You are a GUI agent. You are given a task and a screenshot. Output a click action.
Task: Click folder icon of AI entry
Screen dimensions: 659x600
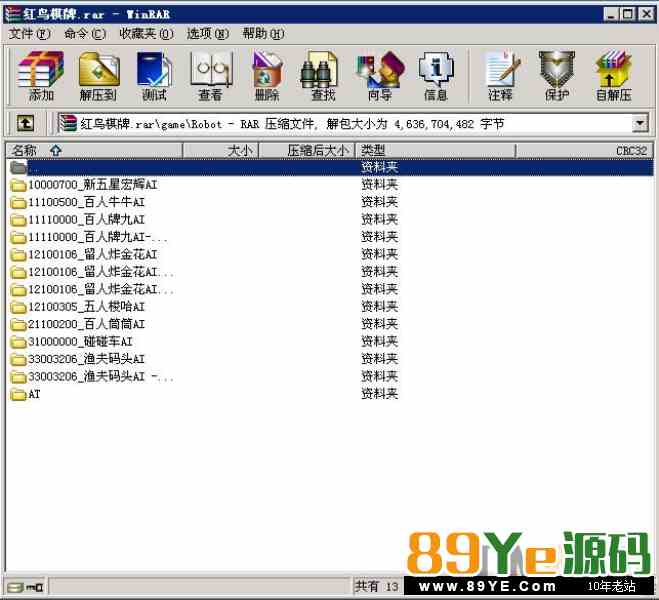18,394
